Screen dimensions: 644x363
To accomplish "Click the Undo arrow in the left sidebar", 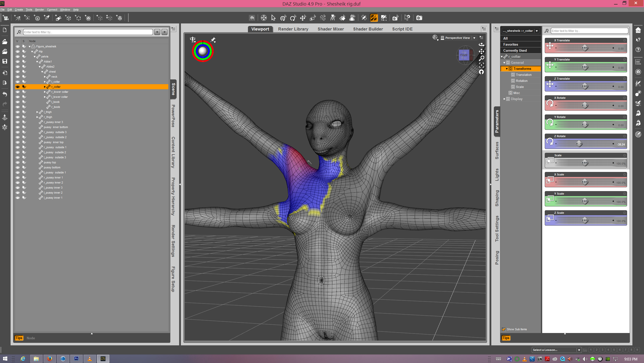I will (x=5, y=94).
